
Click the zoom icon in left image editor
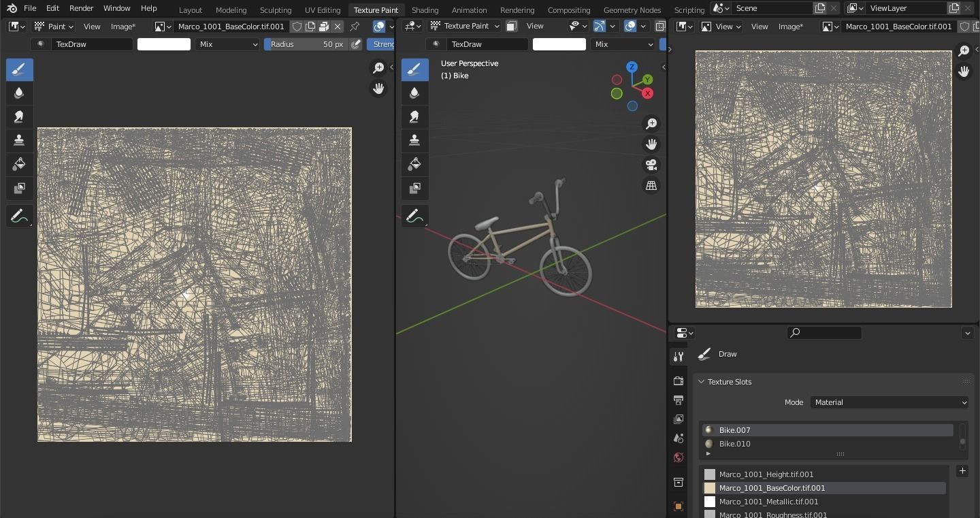click(x=378, y=67)
